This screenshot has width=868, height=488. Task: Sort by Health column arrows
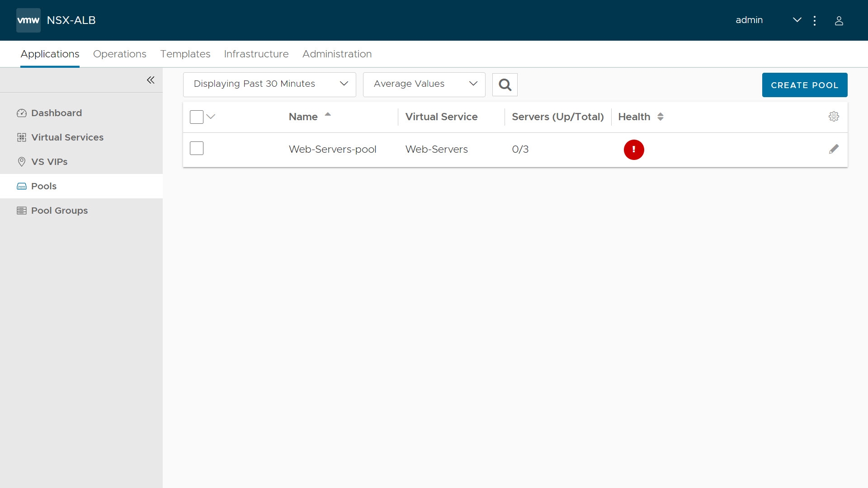click(660, 117)
